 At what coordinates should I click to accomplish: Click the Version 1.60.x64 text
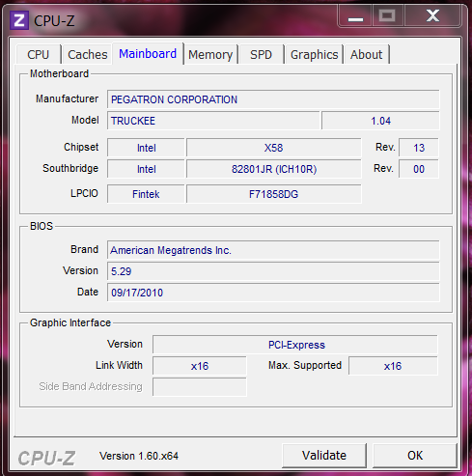point(139,456)
